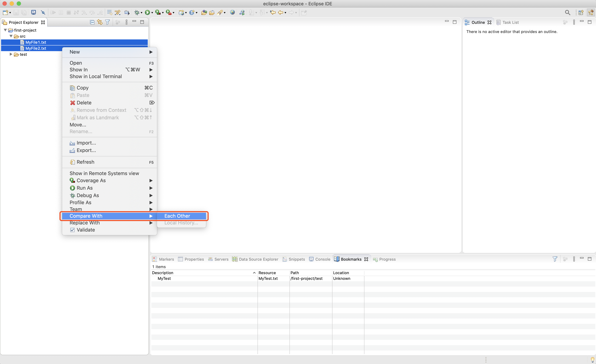The image size is (596, 364).
Task: Open the terminal console toolbar icon
Action: (34, 12)
